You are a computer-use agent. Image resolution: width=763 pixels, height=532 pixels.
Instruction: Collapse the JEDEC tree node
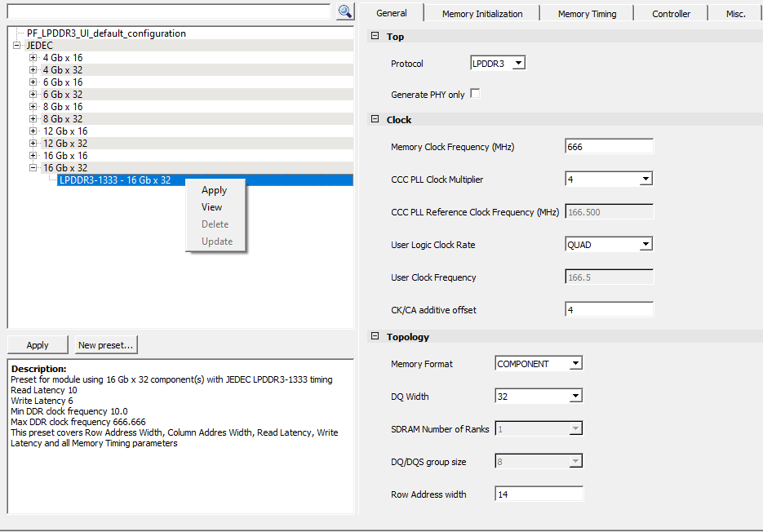pyautogui.click(x=17, y=46)
